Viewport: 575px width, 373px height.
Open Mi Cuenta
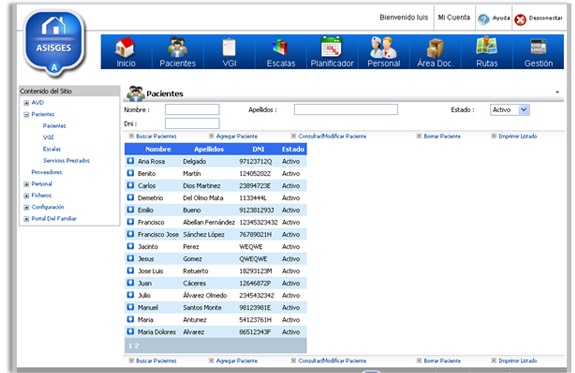(x=454, y=17)
